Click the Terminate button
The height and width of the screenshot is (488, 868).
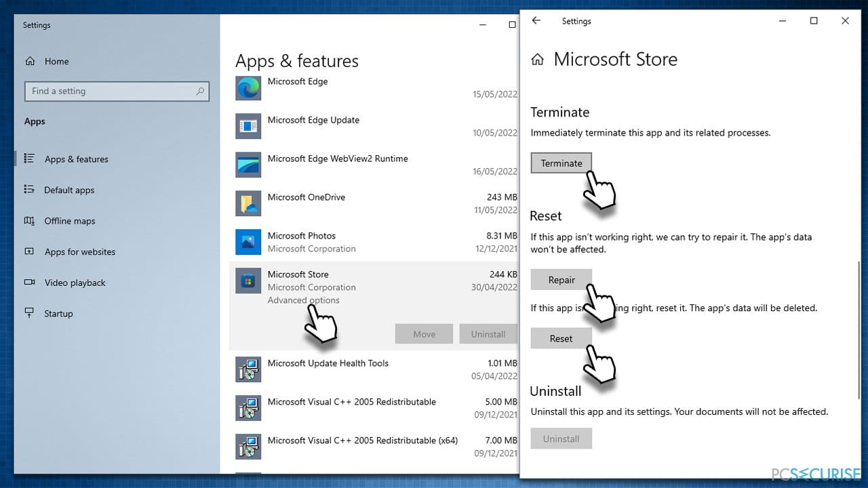561,163
